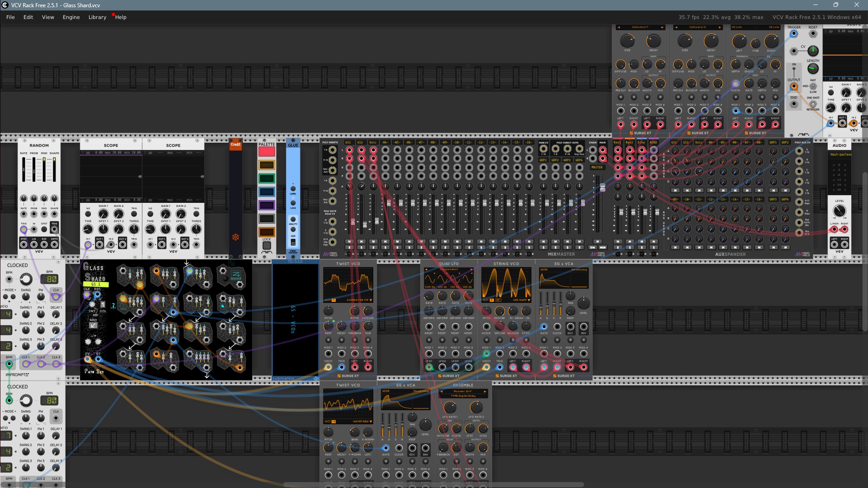868x488 pixels.
Task: Click the orange spider-web icon on the Credit module
Action: tap(235, 237)
